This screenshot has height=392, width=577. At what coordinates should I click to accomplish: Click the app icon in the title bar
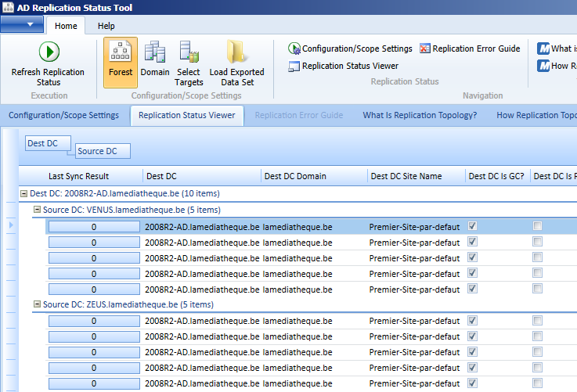click(8, 7)
